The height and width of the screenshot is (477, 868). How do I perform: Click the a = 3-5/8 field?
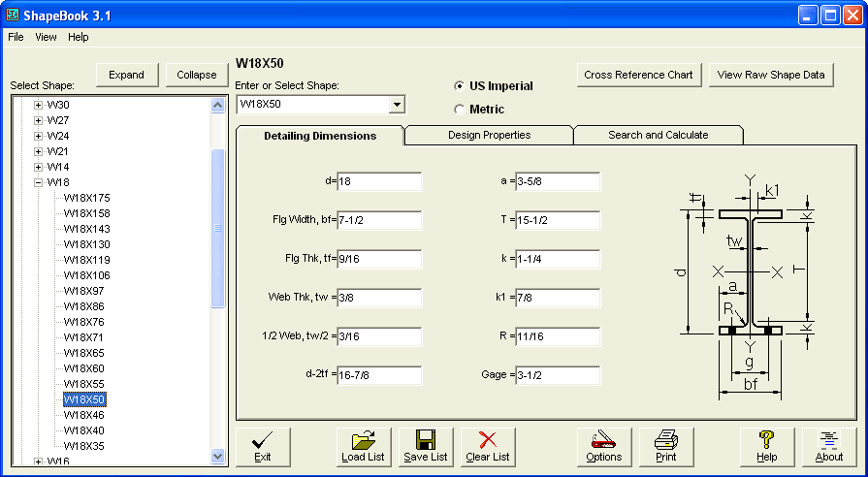(x=558, y=181)
